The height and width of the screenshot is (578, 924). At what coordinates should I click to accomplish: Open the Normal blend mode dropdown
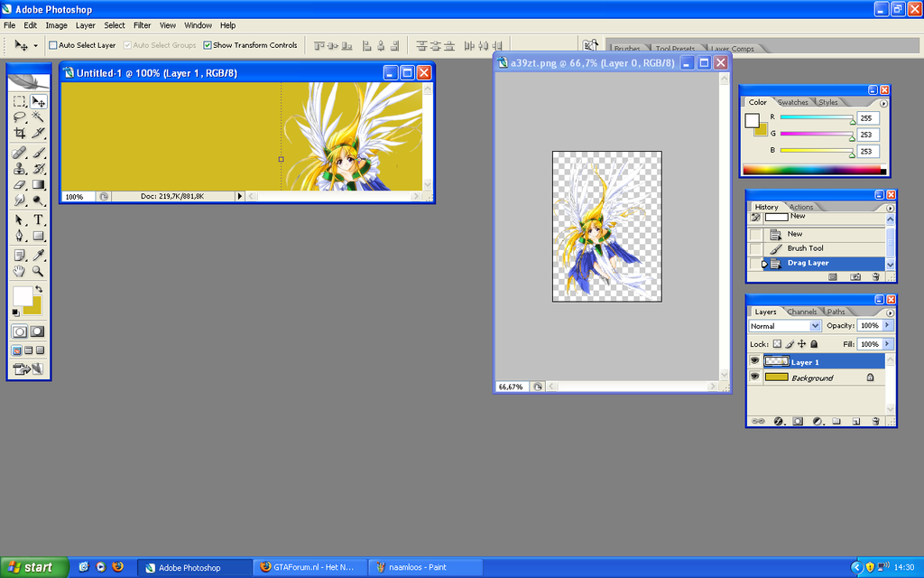pos(785,325)
